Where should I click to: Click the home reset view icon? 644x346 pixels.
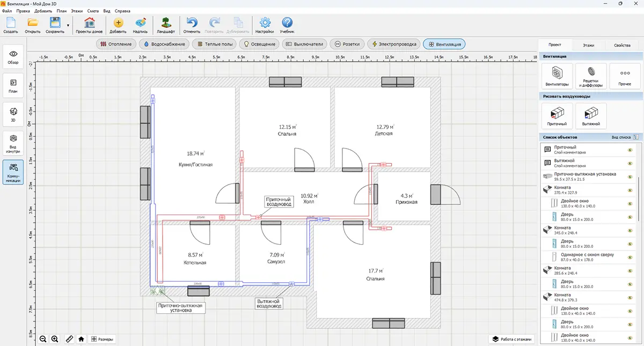(81, 339)
